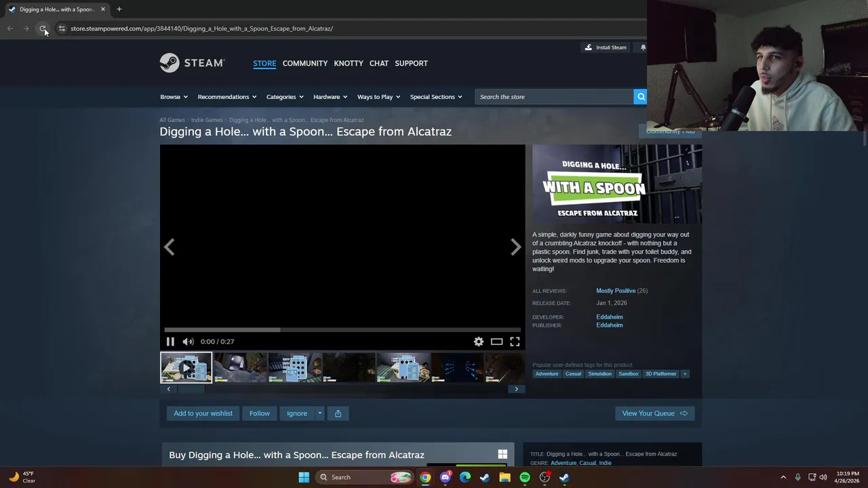Open the volume control in system tray
Image resolution: width=868 pixels, height=488 pixels.
823,477
